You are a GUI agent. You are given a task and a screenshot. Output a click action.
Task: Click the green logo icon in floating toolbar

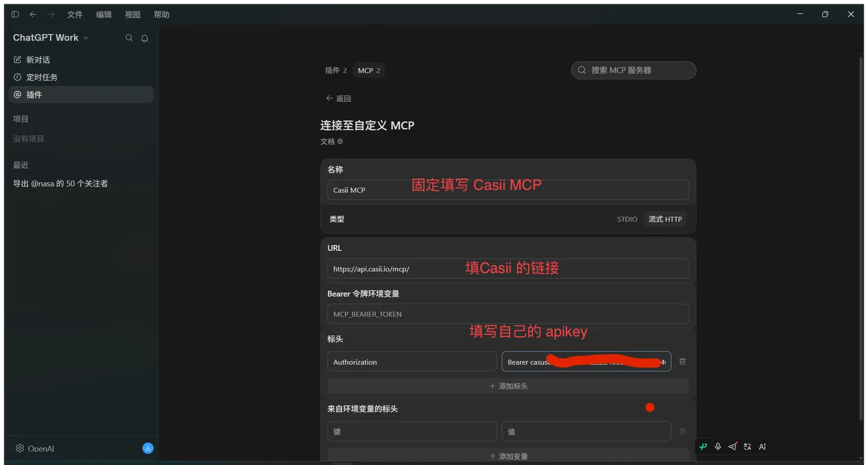tap(704, 447)
